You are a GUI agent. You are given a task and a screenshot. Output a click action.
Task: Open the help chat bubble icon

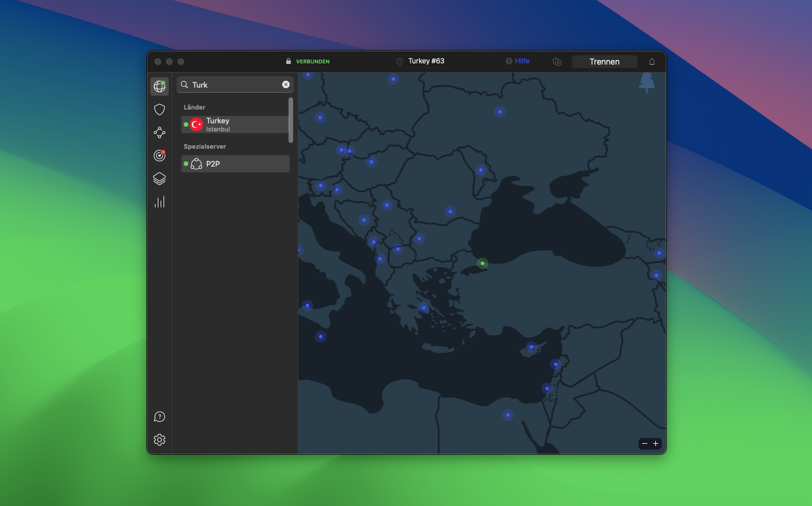click(160, 417)
